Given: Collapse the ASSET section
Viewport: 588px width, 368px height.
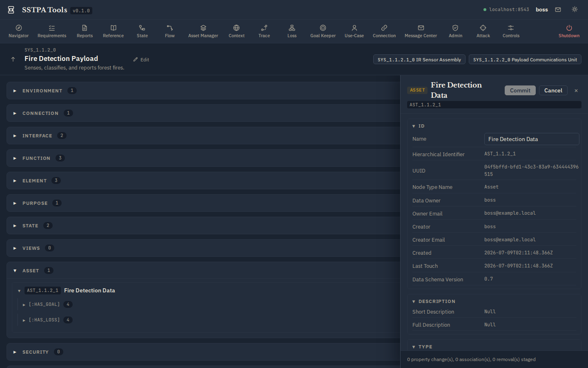Looking at the screenshot, I should [203, 271].
